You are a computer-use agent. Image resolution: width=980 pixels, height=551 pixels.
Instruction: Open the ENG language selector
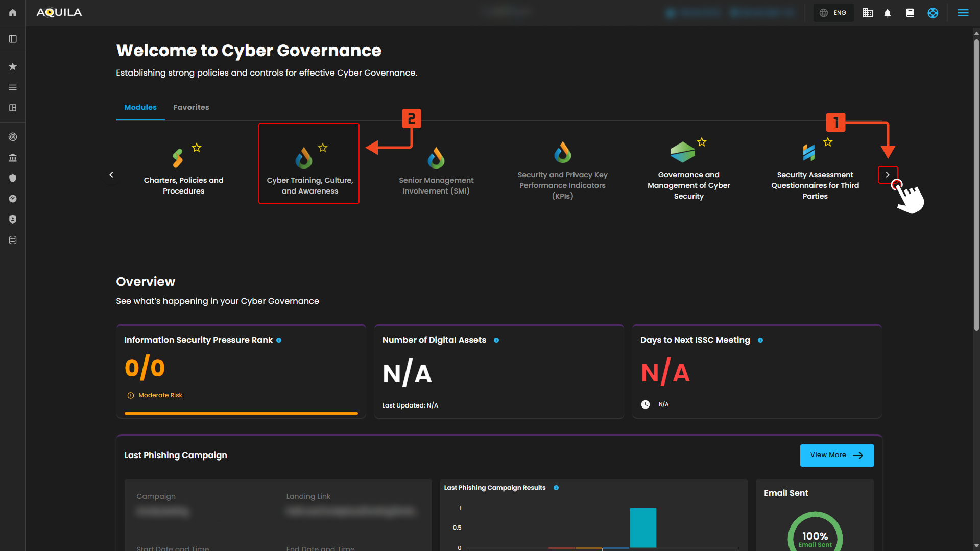833,13
